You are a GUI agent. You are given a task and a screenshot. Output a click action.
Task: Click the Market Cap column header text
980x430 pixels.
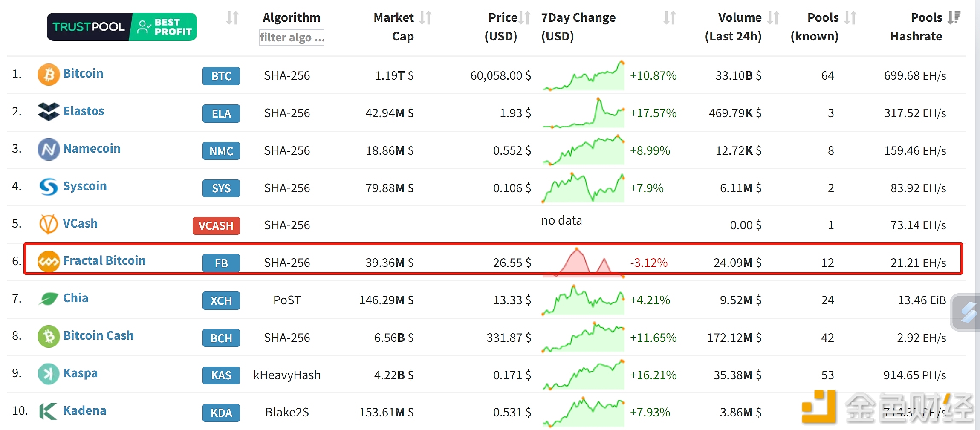click(394, 27)
